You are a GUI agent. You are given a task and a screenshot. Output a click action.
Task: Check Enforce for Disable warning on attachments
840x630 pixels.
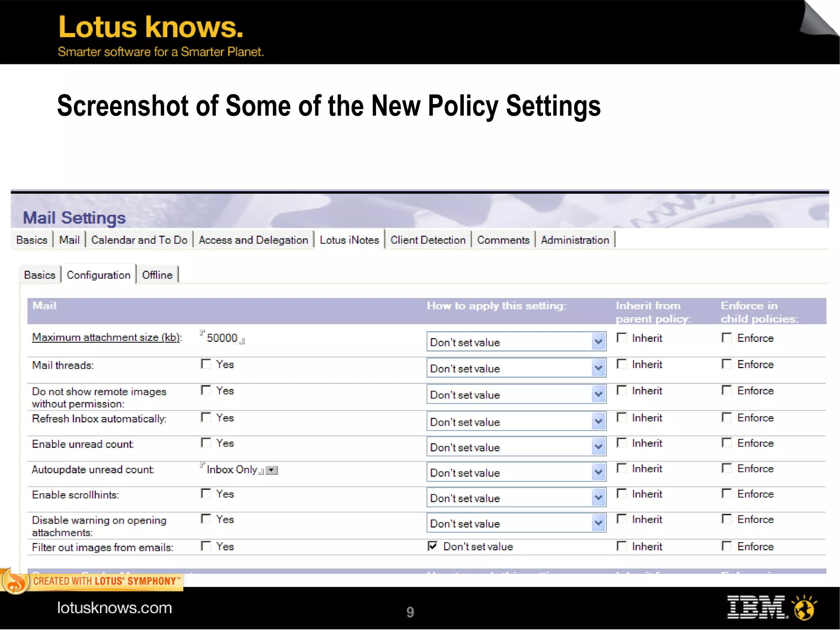pyautogui.click(x=727, y=519)
